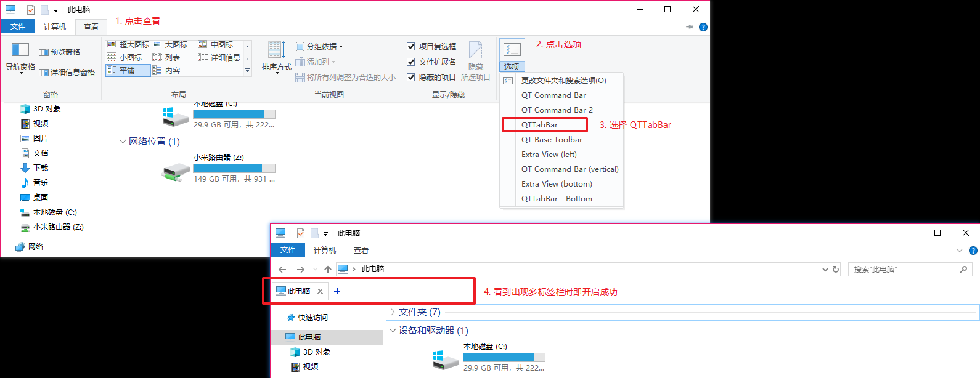Collapse Devices and drives (1) group
The width and height of the screenshot is (980, 378).
tap(393, 331)
